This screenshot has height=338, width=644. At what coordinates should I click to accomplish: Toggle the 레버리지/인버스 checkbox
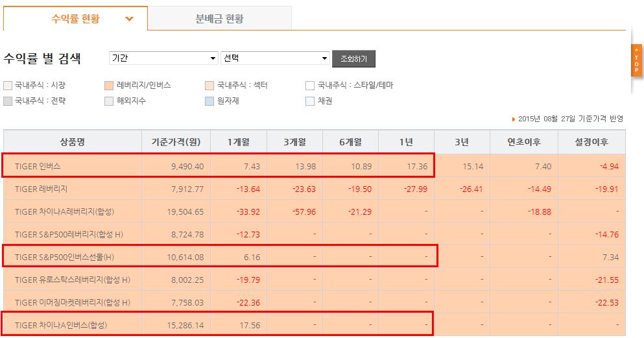109,86
